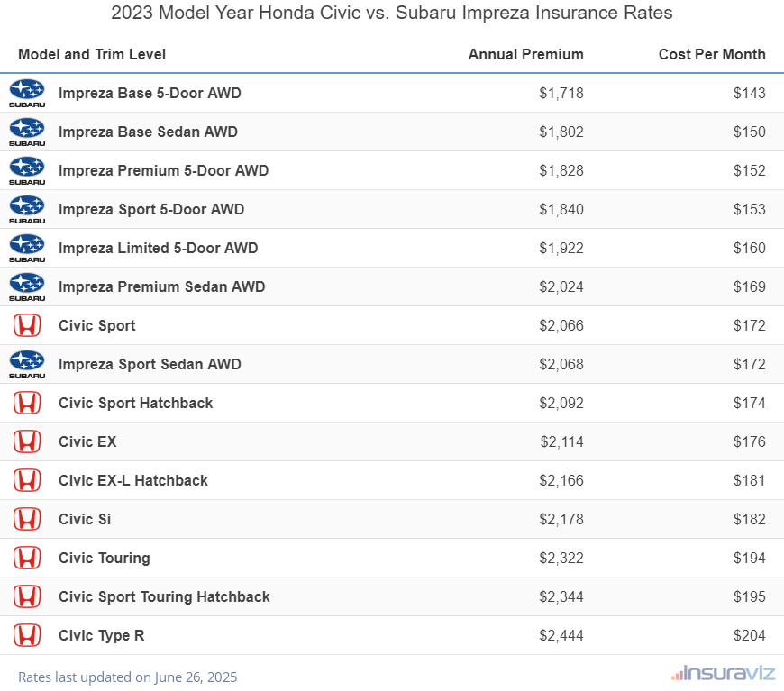Click Subaru logo beside Impreza Sport 5-Door AWD
784x691 pixels.
click(27, 210)
